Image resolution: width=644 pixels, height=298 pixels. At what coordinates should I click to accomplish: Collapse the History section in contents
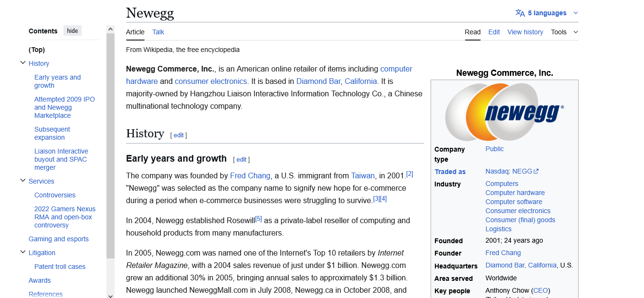click(22, 63)
